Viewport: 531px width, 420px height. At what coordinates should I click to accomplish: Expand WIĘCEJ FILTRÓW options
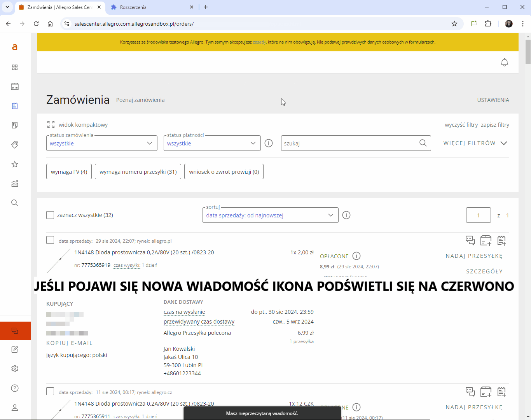[475, 143]
